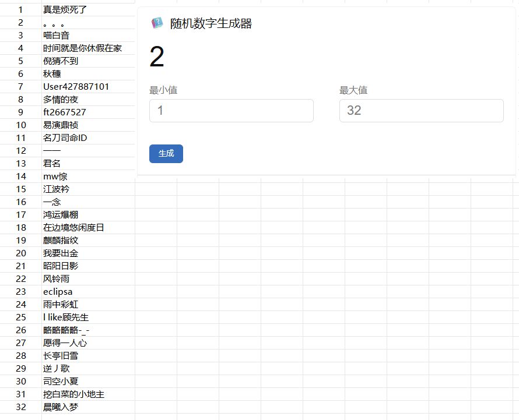Select cell with 倪猜不到
The image size is (519, 420).
(x=89, y=61)
